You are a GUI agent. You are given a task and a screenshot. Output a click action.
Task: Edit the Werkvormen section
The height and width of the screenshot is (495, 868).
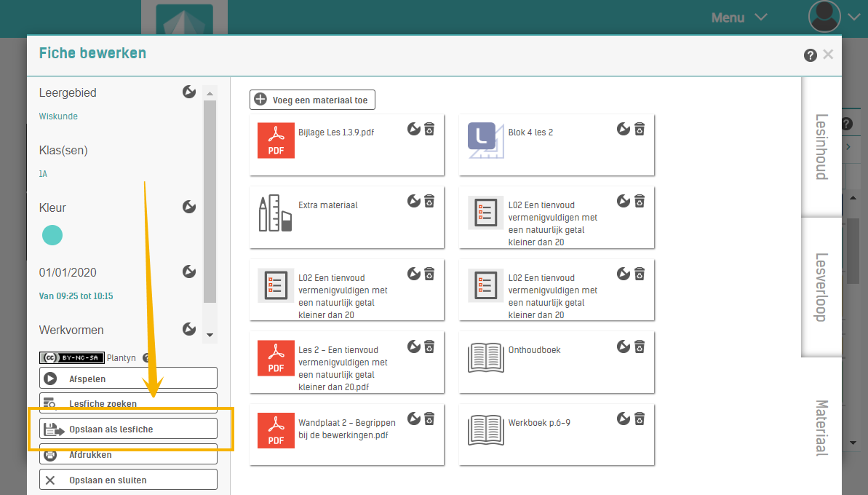(x=188, y=329)
